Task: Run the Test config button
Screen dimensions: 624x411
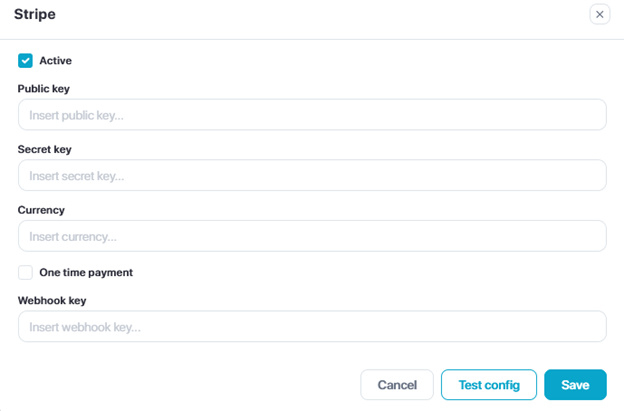Action: pyautogui.click(x=489, y=385)
